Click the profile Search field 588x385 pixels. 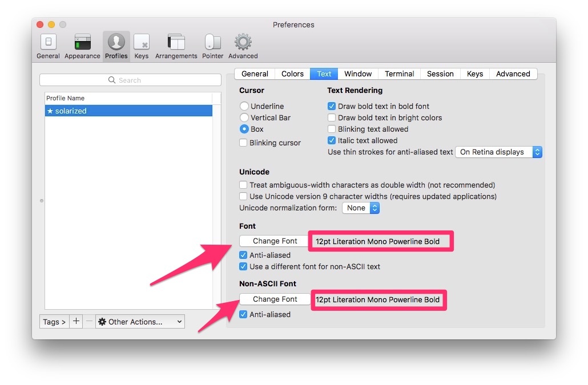pos(130,80)
